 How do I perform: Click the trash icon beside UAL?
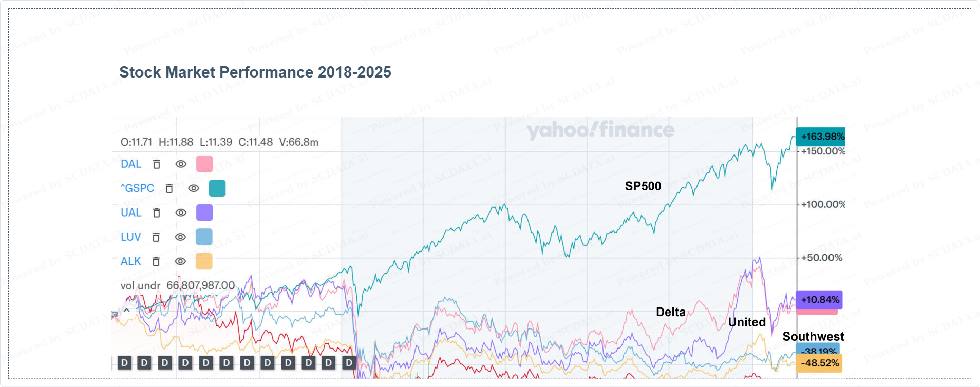(157, 213)
